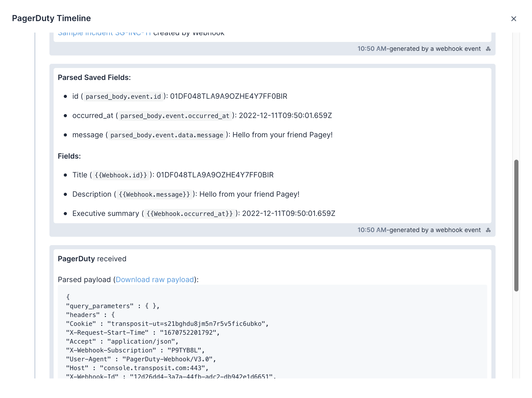Click webhook icon on the top timeline entry
The height and width of the screenshot is (398, 532).
(x=488, y=49)
